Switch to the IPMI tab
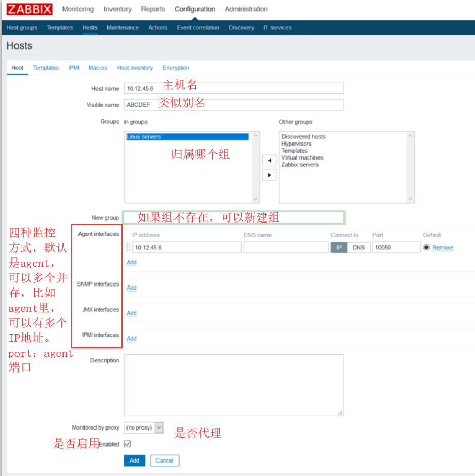Screen dimensions: 475x476 pyautogui.click(x=74, y=68)
